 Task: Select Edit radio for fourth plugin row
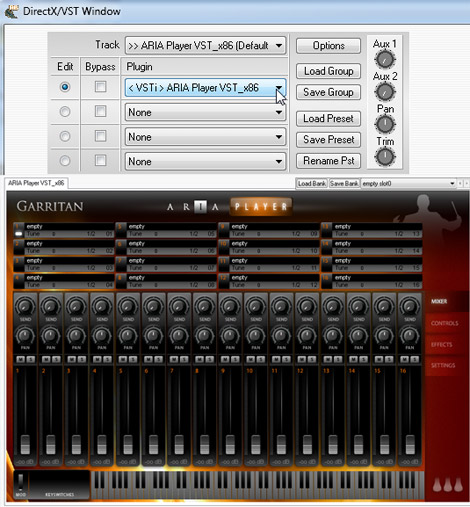point(65,161)
